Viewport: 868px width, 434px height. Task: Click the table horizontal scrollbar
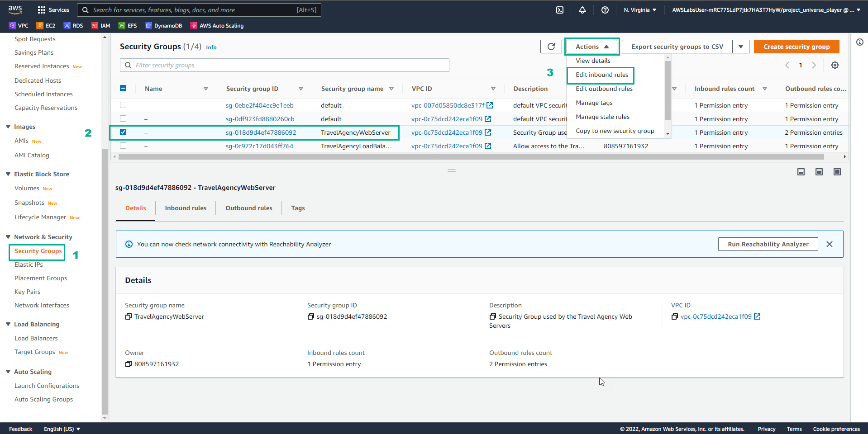[471, 156]
